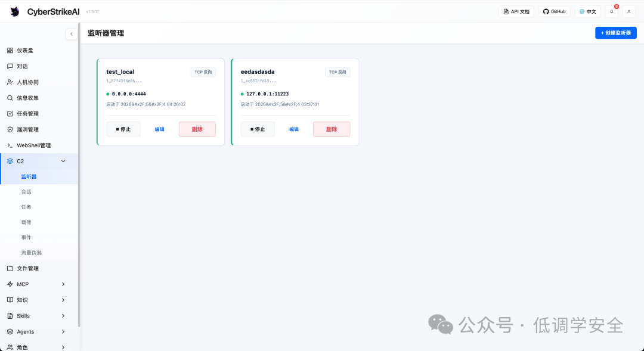Click the 对话 chat bubble icon

10,66
